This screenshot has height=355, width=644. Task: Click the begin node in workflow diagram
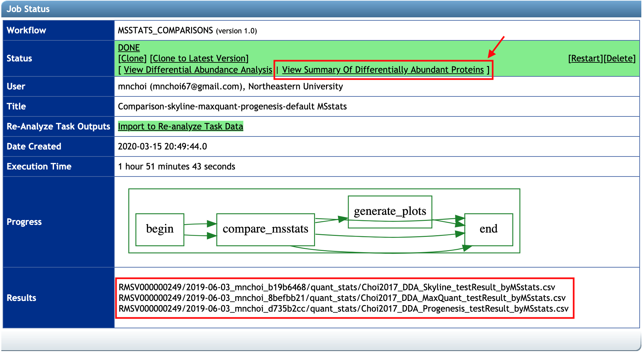pyautogui.click(x=160, y=229)
